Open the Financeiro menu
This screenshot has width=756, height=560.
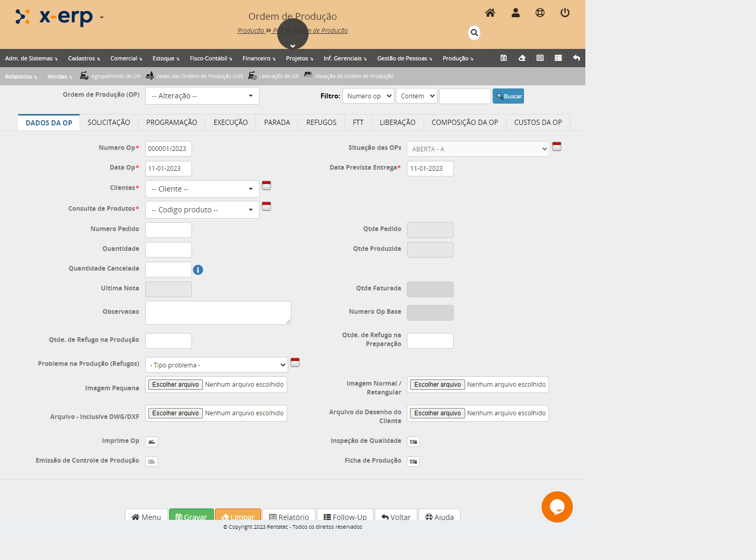259,58
